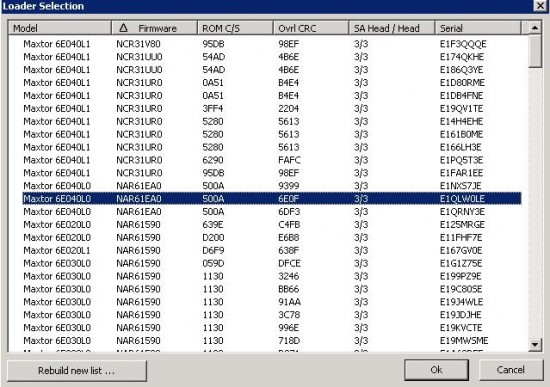Screen dimensions: 550x387
Task: Close the Loader Selection window
Action: click(541, 6)
